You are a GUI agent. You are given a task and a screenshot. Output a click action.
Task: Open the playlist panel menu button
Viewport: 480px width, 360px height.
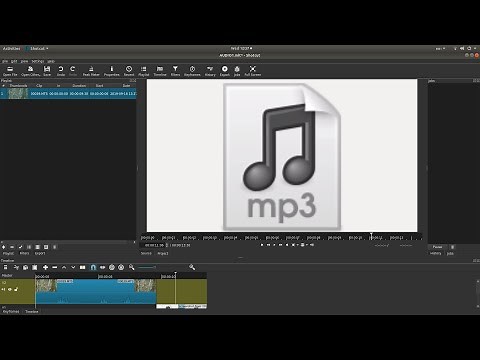(x=55, y=247)
